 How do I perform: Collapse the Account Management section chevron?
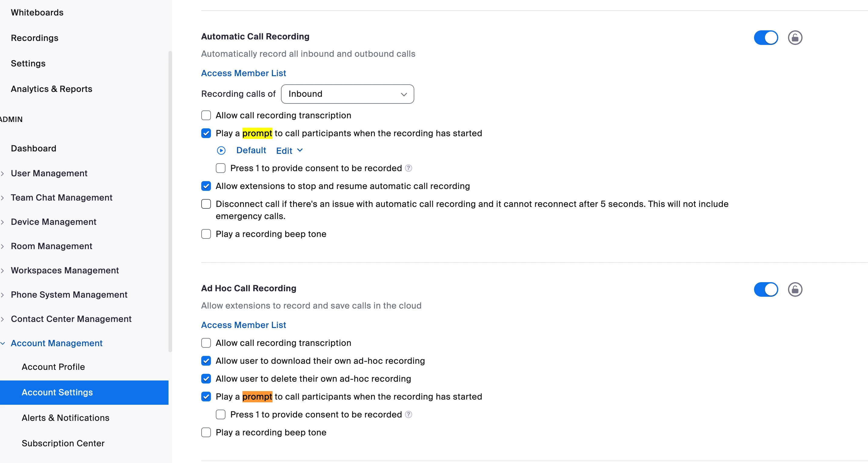(3, 343)
